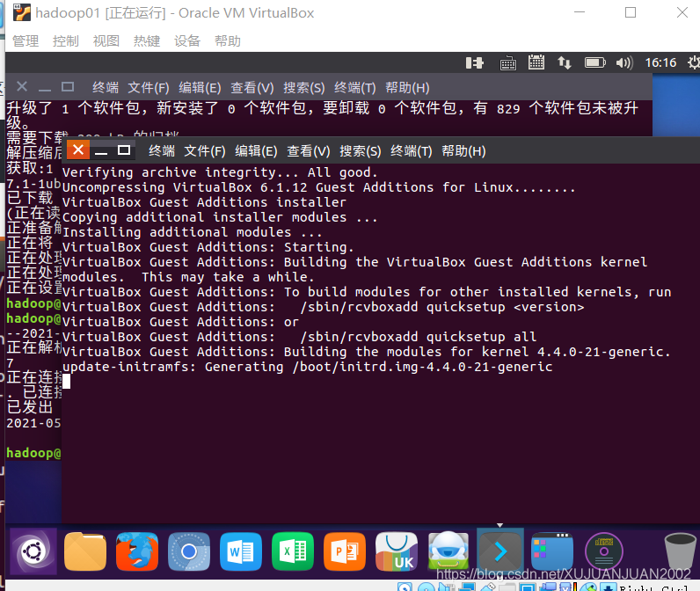The width and height of the screenshot is (700, 591).
Task: Open back terminal 终端(T) menu
Action: pos(355,87)
